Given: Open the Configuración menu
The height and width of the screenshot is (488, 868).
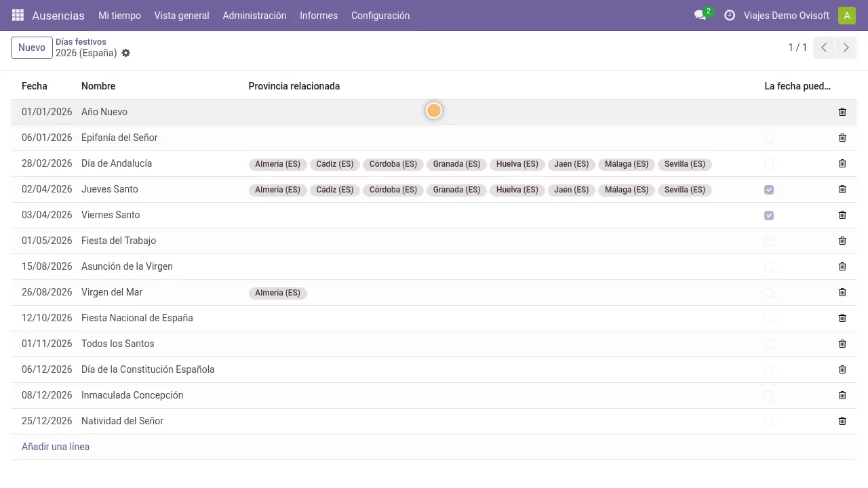Looking at the screenshot, I should (380, 16).
